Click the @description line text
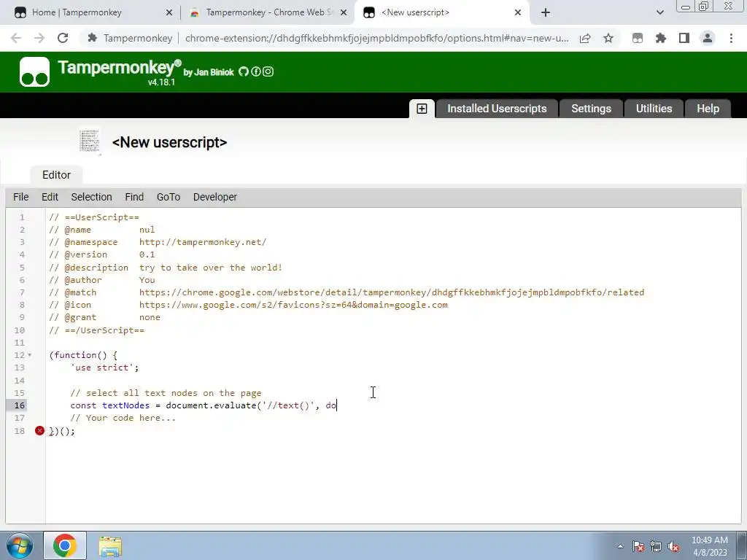Image resolution: width=747 pixels, height=560 pixels. [166, 268]
